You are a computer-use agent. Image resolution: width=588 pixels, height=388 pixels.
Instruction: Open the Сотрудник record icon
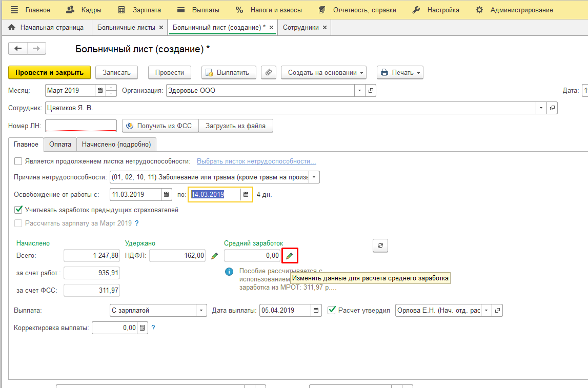click(x=553, y=108)
